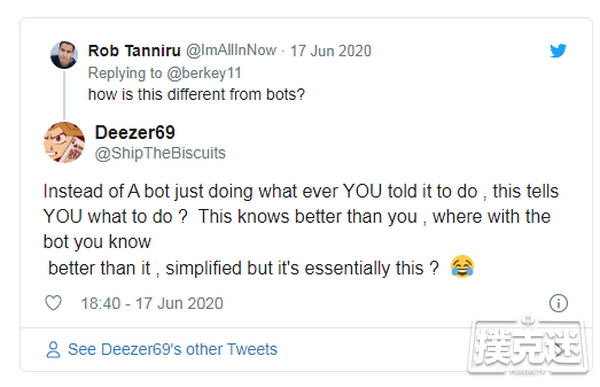Viewport: 600px width, 387px height.
Task: Open Deezer69's cartoon avatar picture
Action: [x=64, y=142]
